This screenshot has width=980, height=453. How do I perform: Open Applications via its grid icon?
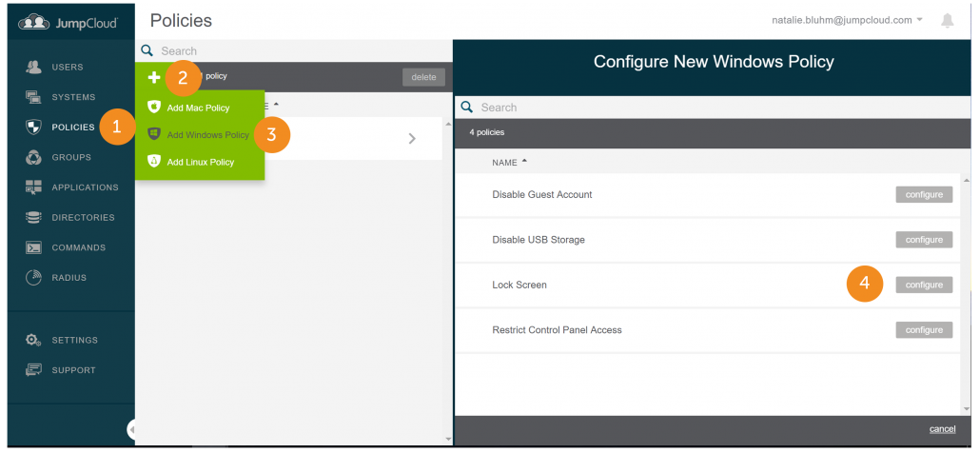click(33, 187)
